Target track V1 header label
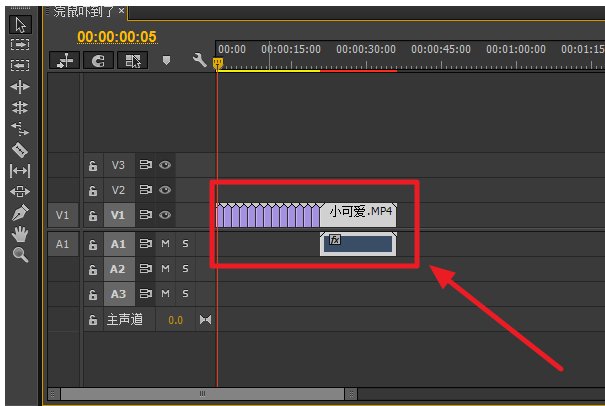The image size is (605, 406). (x=118, y=215)
